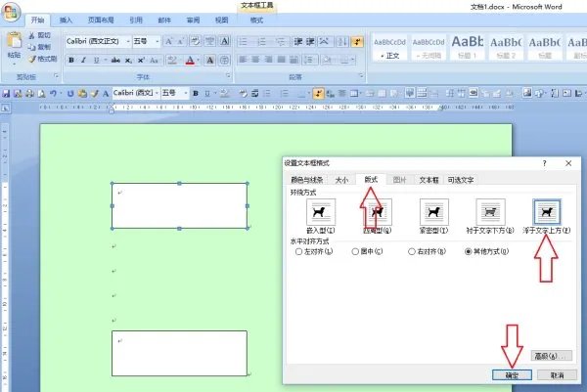Click the Sort (A-Z) icon
587x392 pixels.
click(342, 41)
